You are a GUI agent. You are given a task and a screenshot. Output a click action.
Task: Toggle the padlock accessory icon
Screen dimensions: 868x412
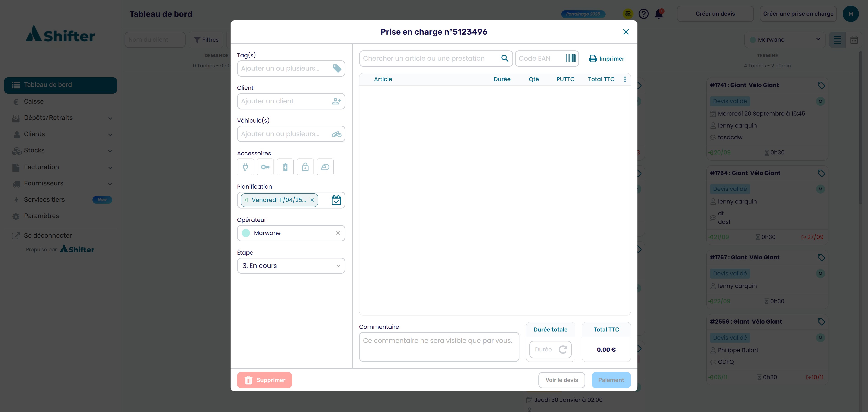tap(305, 167)
